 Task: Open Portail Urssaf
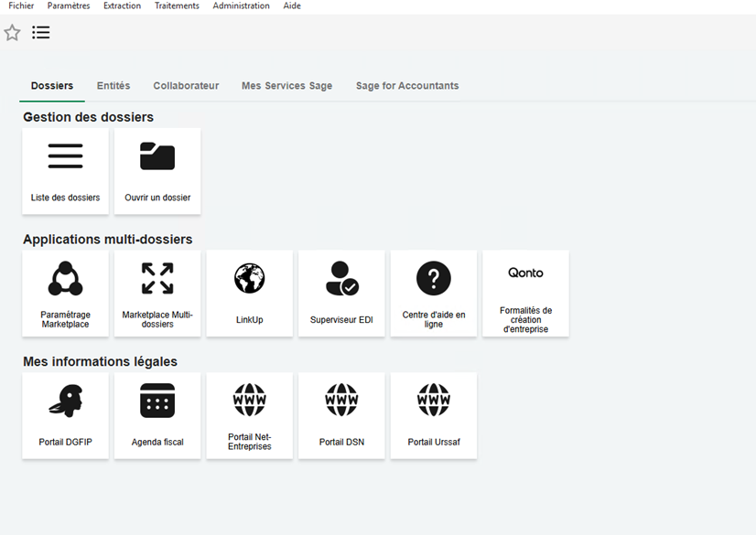tap(434, 415)
